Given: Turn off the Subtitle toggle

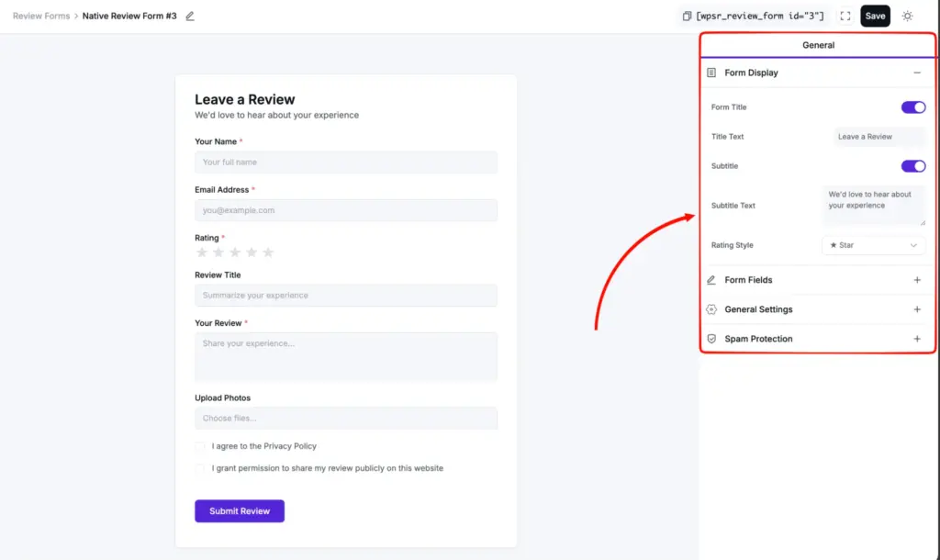Looking at the screenshot, I should point(913,166).
